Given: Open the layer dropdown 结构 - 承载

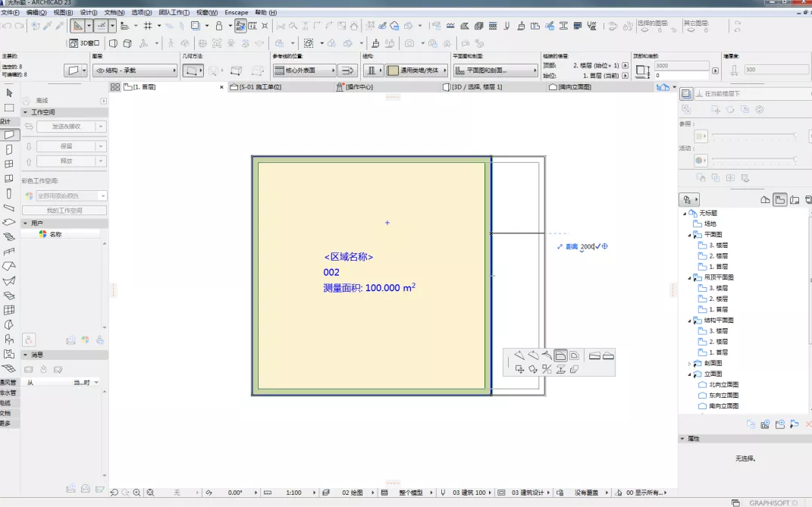Looking at the screenshot, I should (135, 70).
